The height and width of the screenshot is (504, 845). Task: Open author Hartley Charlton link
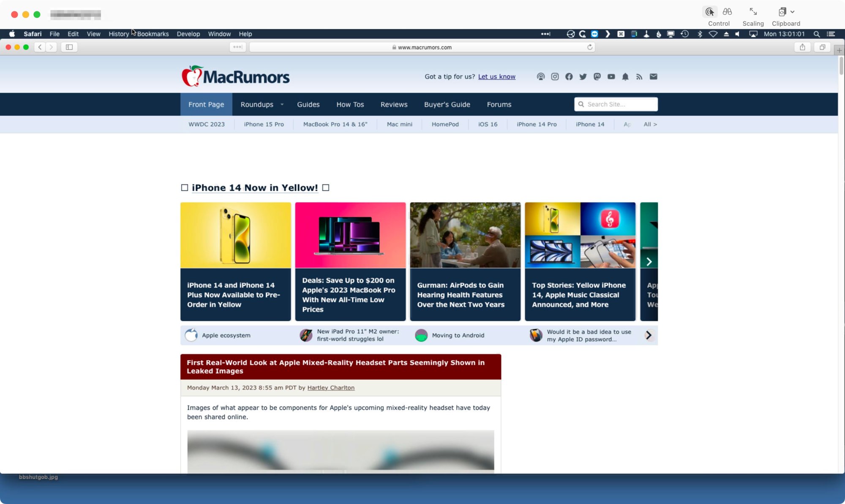pyautogui.click(x=331, y=387)
